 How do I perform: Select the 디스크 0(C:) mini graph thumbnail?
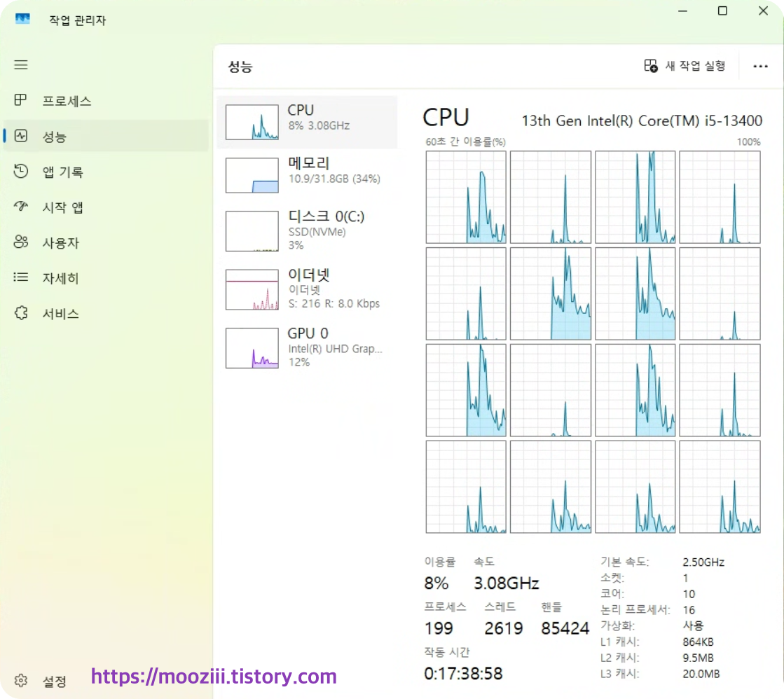coord(252,231)
